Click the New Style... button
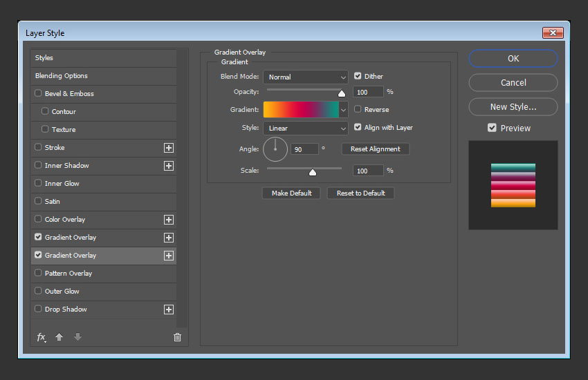 coord(513,107)
